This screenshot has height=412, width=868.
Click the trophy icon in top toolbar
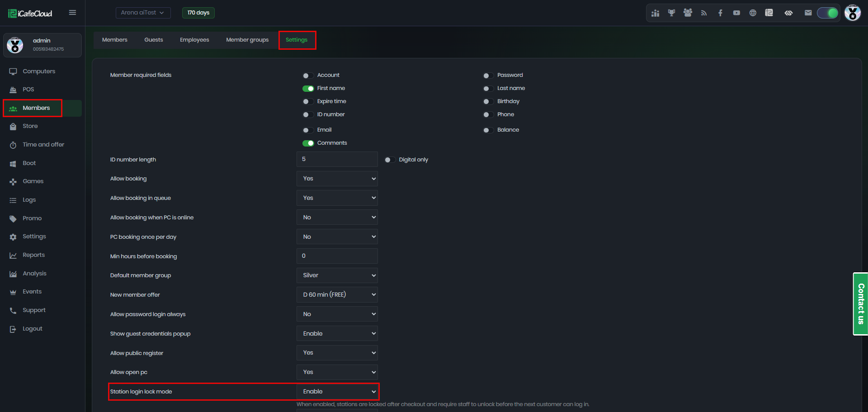click(x=671, y=13)
